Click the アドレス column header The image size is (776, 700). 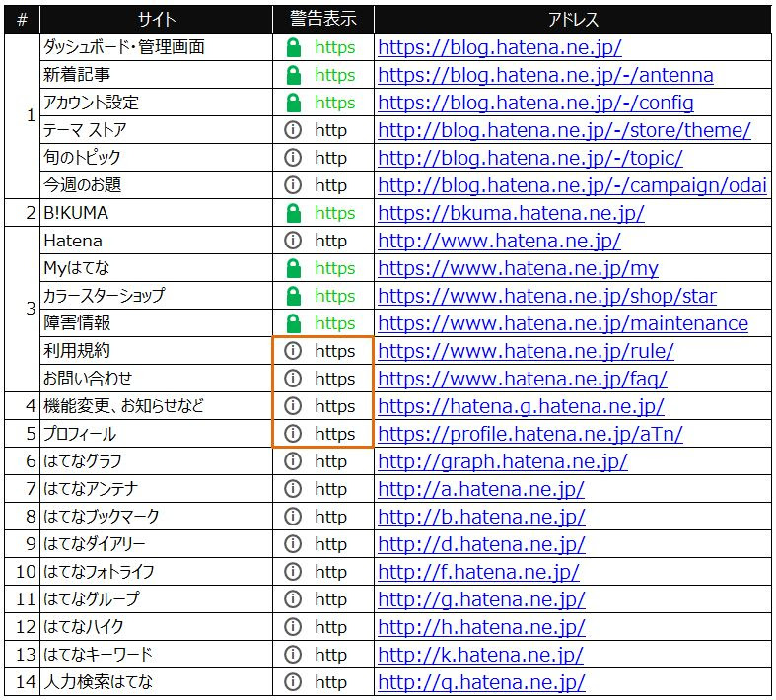coord(573,20)
